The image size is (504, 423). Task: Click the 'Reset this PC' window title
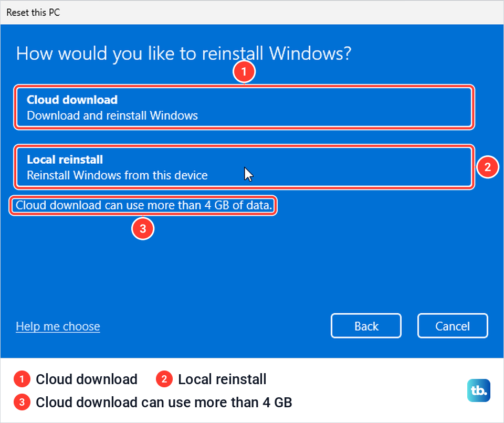(33, 13)
